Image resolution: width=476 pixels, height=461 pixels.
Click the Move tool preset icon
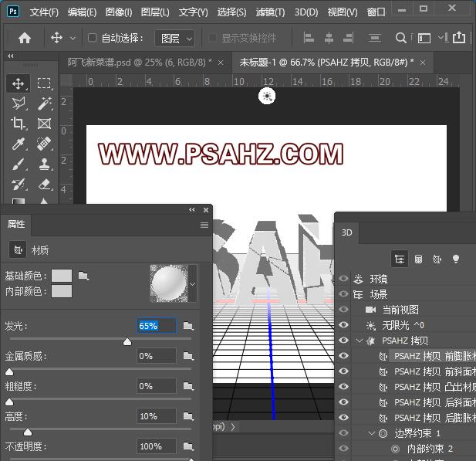pos(57,39)
